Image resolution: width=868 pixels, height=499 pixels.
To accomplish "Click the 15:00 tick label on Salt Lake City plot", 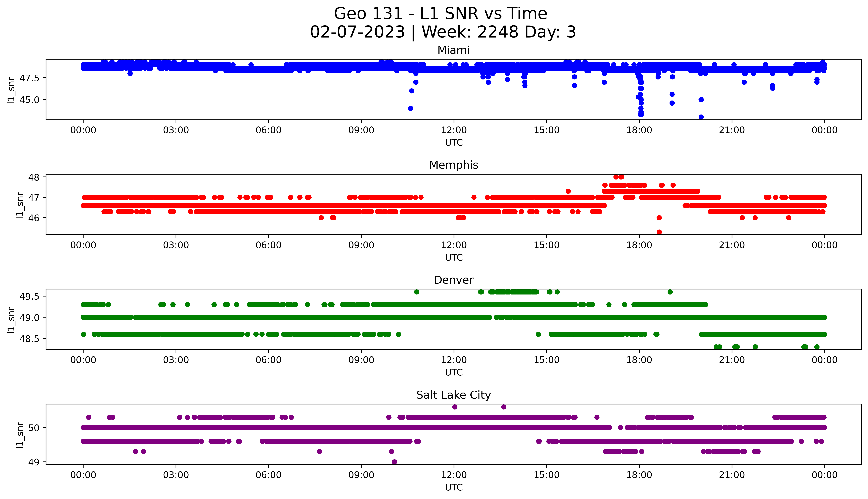I will click(x=547, y=475).
